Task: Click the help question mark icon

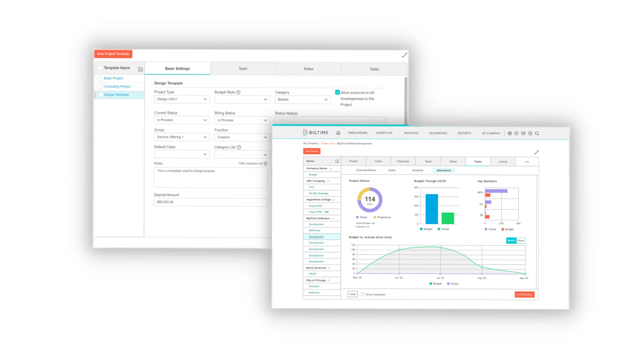Action: (x=530, y=133)
